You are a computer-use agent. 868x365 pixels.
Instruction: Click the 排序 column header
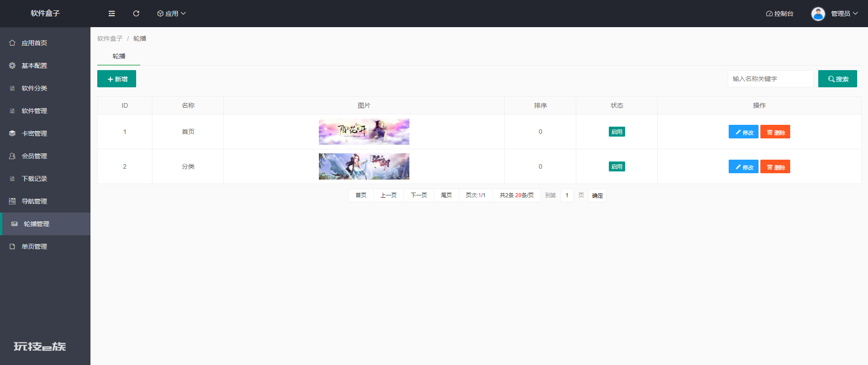click(541, 105)
